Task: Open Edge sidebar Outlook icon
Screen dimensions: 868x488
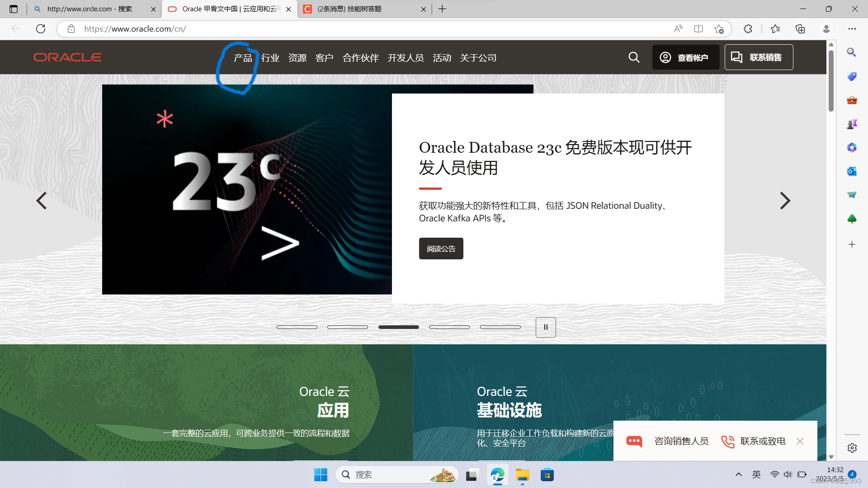Action: coord(852,171)
